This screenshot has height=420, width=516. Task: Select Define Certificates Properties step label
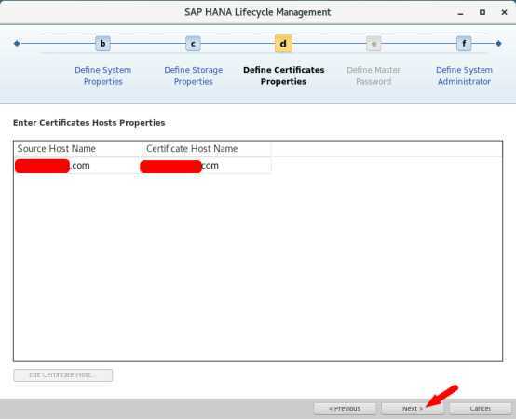point(284,75)
